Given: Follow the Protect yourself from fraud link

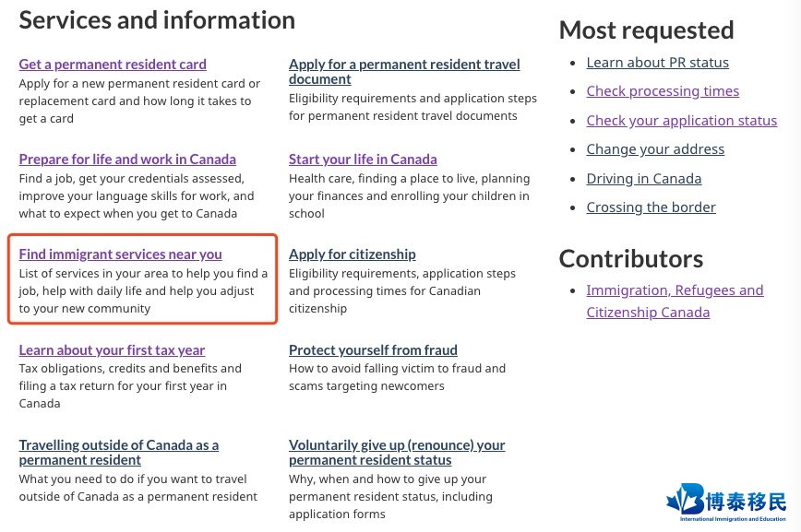Looking at the screenshot, I should click(x=373, y=350).
